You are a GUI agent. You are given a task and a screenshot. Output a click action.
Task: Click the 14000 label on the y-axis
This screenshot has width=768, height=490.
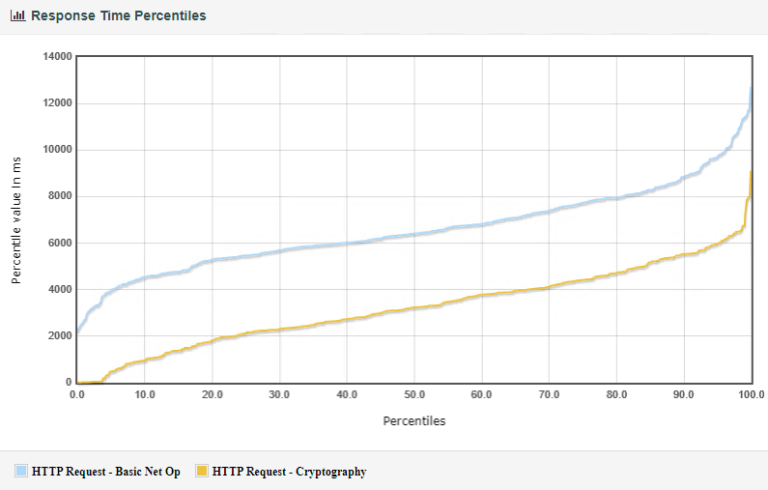pos(57,57)
